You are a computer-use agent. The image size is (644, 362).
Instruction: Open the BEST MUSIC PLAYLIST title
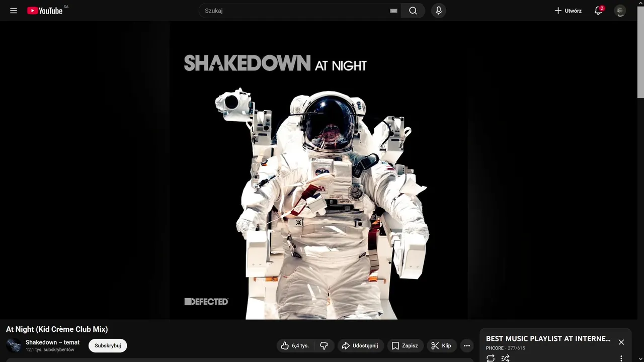(x=548, y=339)
